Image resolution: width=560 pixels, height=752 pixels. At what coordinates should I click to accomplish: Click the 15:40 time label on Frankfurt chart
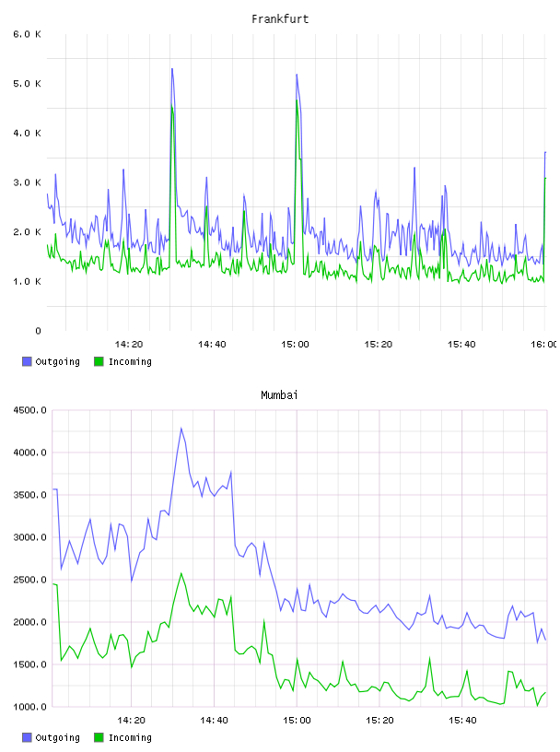[x=461, y=344]
